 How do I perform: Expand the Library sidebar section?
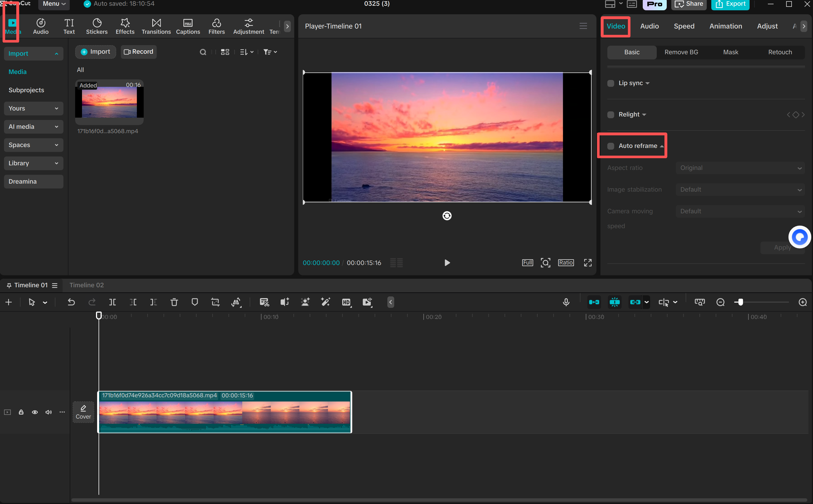tap(33, 163)
